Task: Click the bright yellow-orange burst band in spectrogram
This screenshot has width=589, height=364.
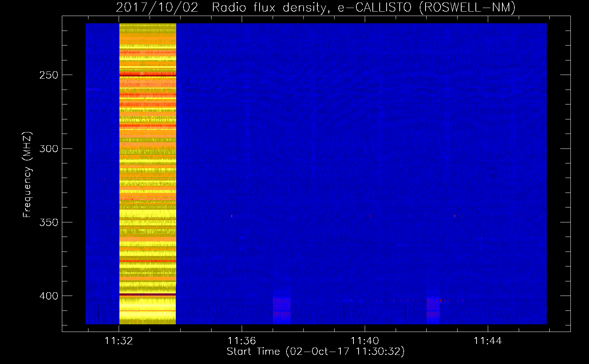Action: pos(148,174)
